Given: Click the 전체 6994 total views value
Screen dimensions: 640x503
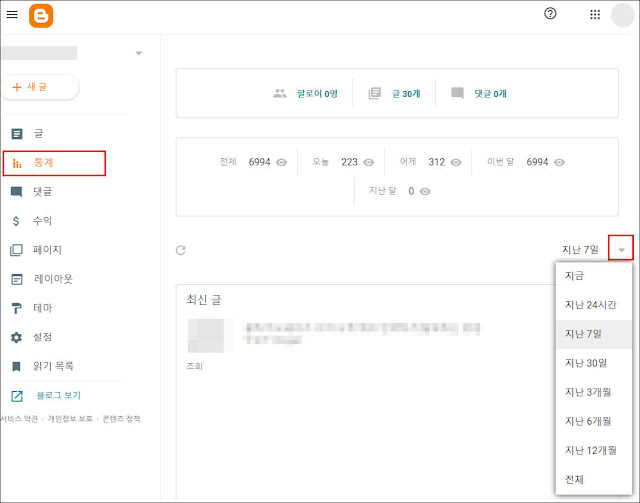Looking at the screenshot, I should [260, 162].
